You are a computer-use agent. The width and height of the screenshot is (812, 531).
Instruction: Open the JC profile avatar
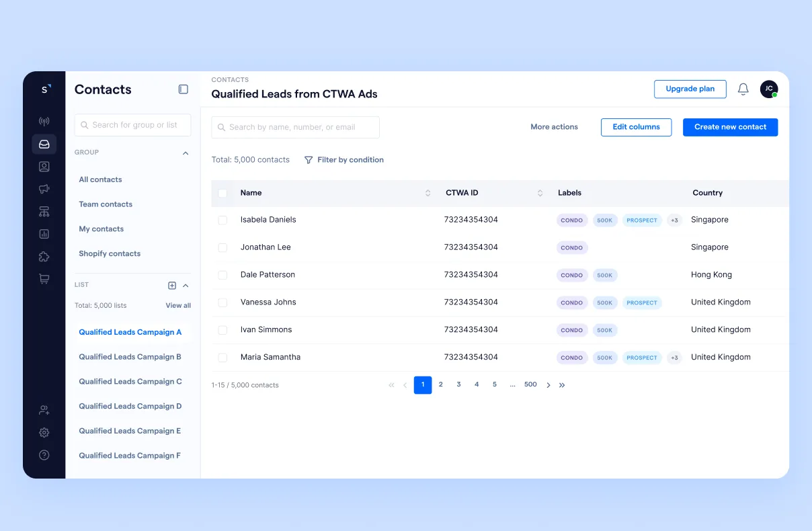pos(769,89)
